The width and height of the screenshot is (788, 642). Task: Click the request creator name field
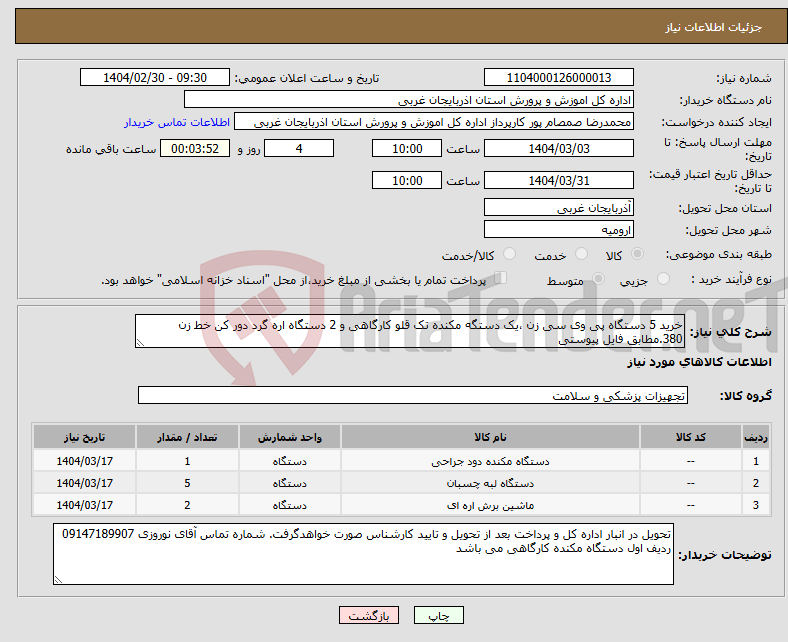(x=434, y=122)
